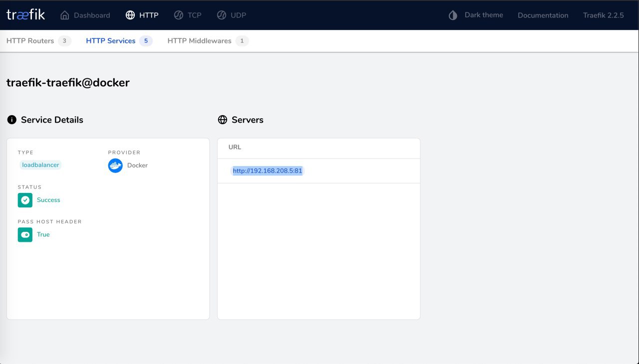Image resolution: width=639 pixels, height=364 pixels.
Task: Click the True value text
Action: coord(43,234)
